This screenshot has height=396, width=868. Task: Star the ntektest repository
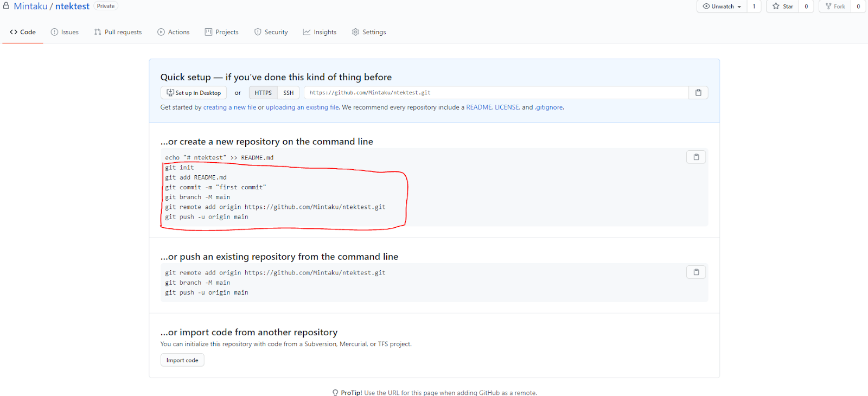click(782, 7)
